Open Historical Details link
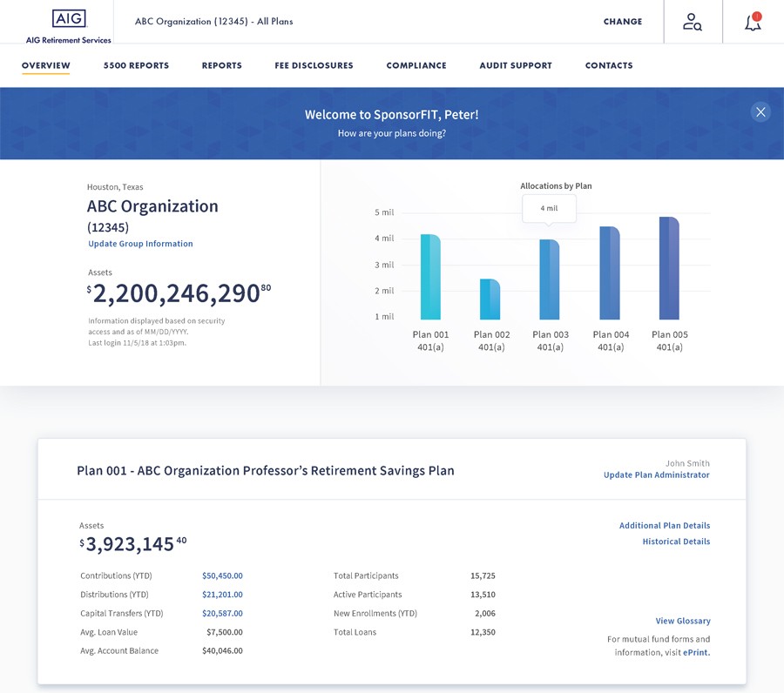The image size is (784, 693). tap(676, 542)
